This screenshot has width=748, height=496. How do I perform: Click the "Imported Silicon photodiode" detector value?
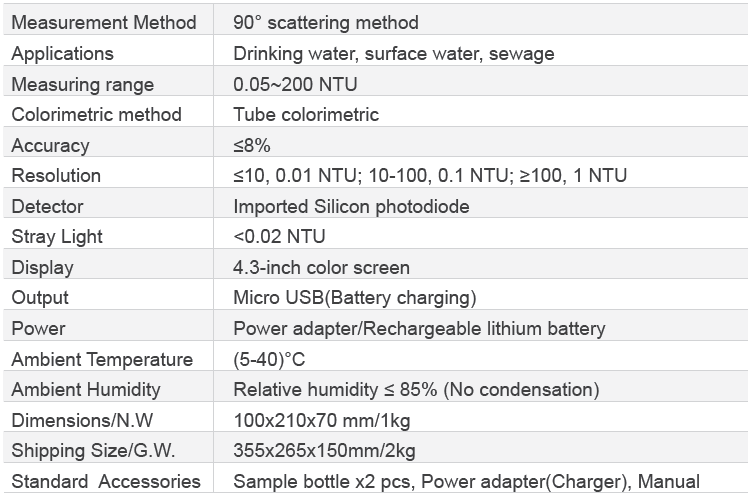[x=351, y=207]
